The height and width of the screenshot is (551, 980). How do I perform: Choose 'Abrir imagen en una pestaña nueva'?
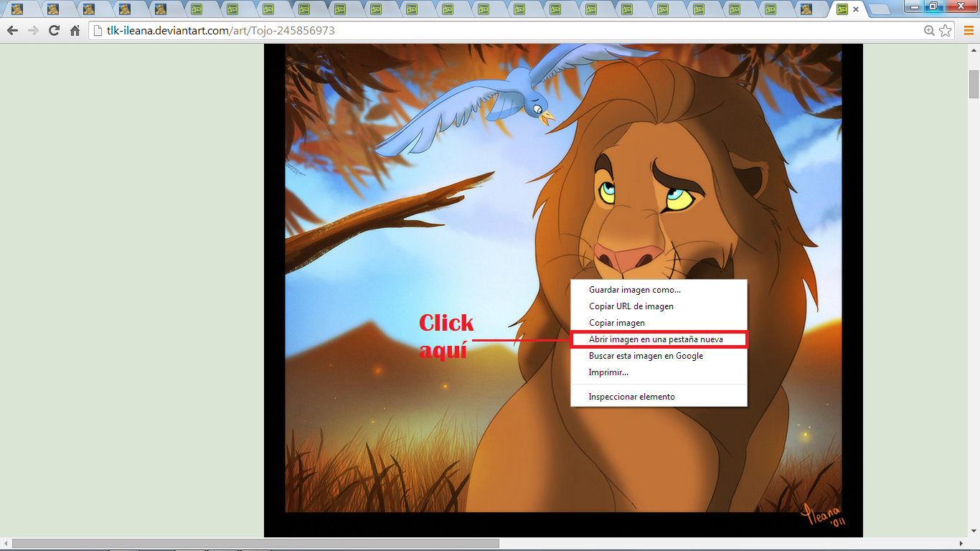(659, 339)
